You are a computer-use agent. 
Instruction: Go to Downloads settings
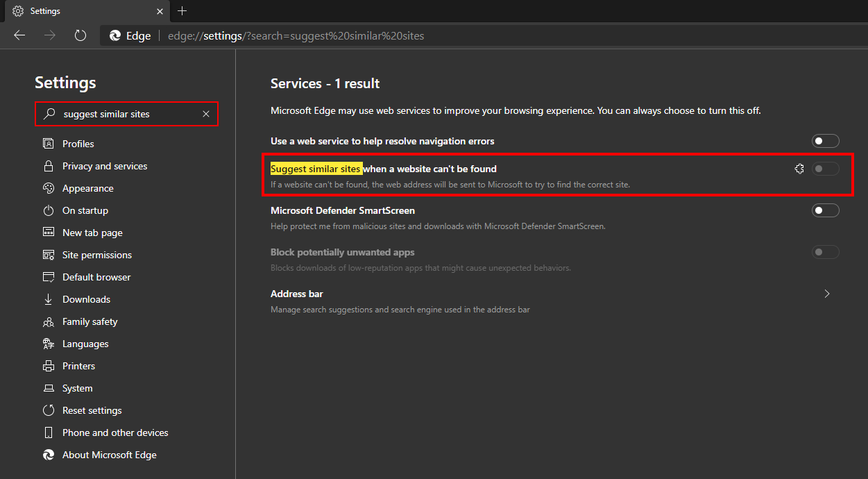click(86, 299)
